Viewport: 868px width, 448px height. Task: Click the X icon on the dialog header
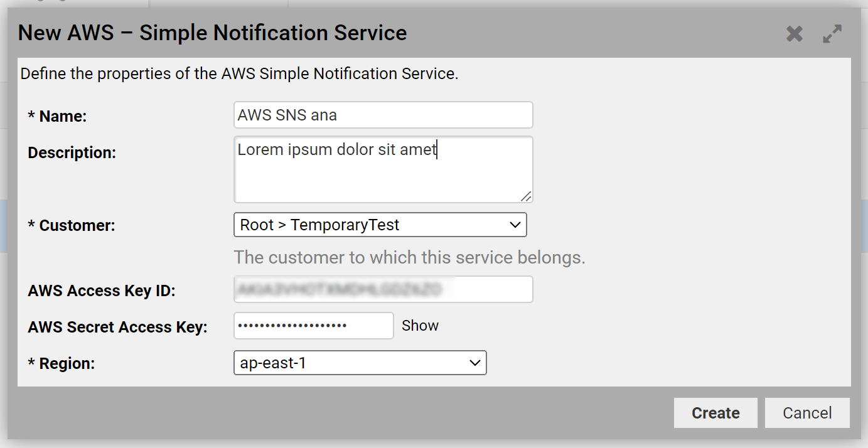(794, 35)
